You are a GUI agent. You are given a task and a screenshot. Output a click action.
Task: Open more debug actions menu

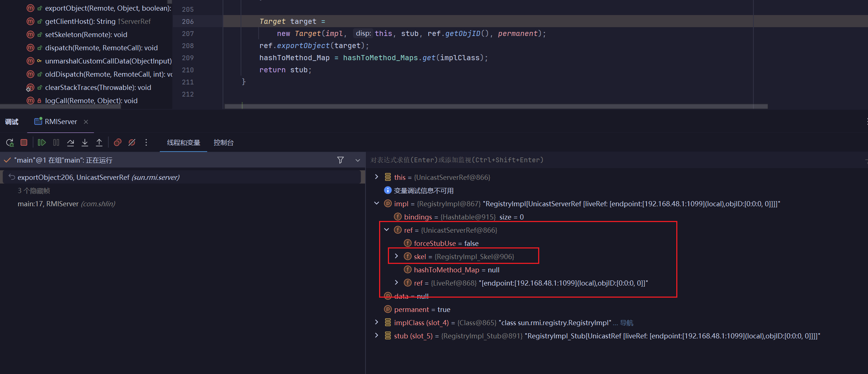[146, 142]
